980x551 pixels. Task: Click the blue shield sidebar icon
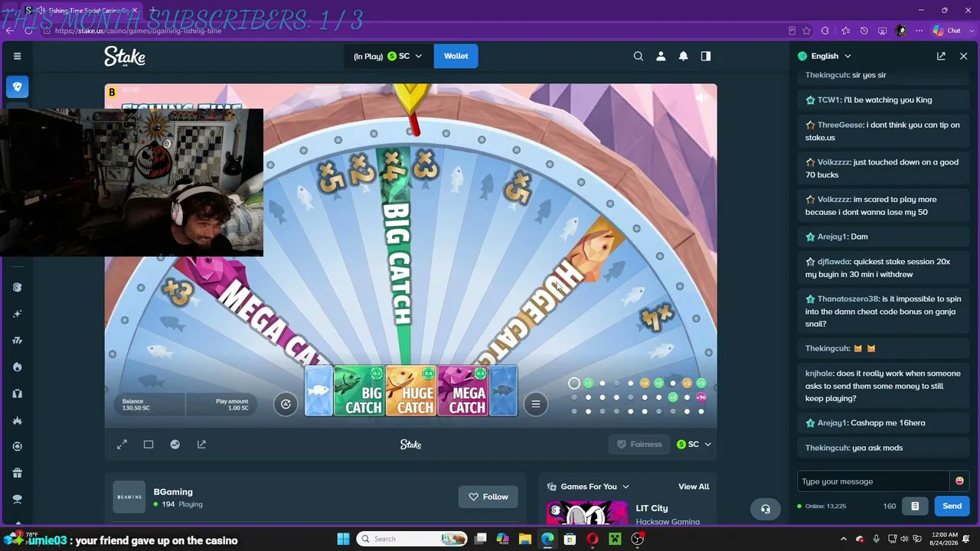point(17,87)
